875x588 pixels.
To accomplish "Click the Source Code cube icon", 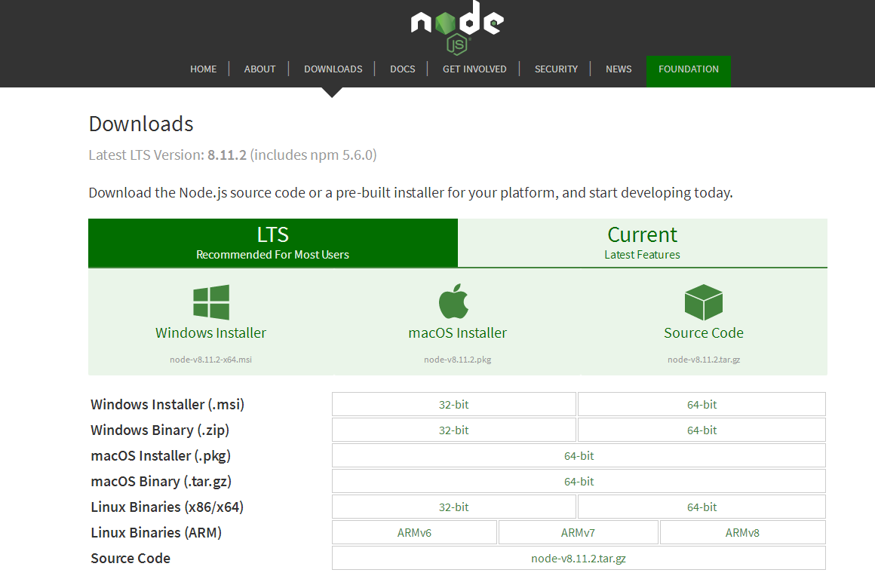I will click(704, 302).
